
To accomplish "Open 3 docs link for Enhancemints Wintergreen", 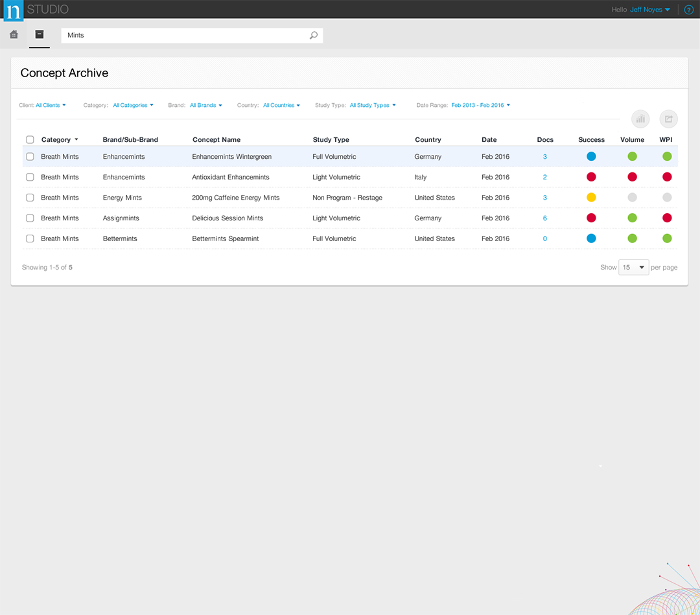I will point(544,157).
